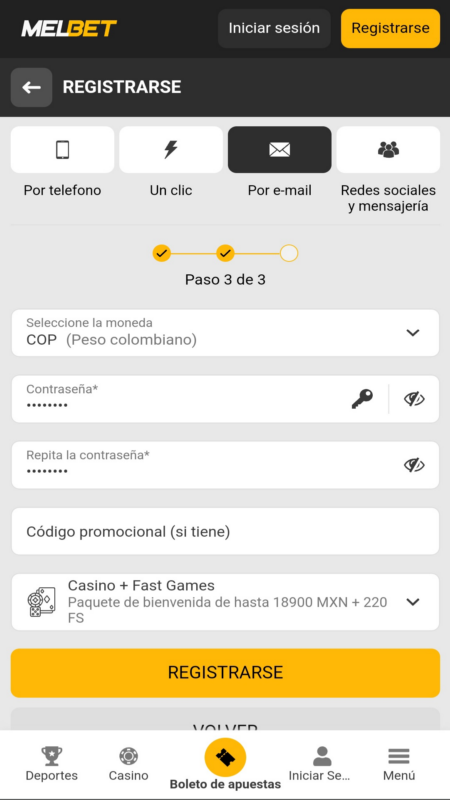
Task: Open Iniciar Se... in the bottom navigation
Action: (322, 764)
